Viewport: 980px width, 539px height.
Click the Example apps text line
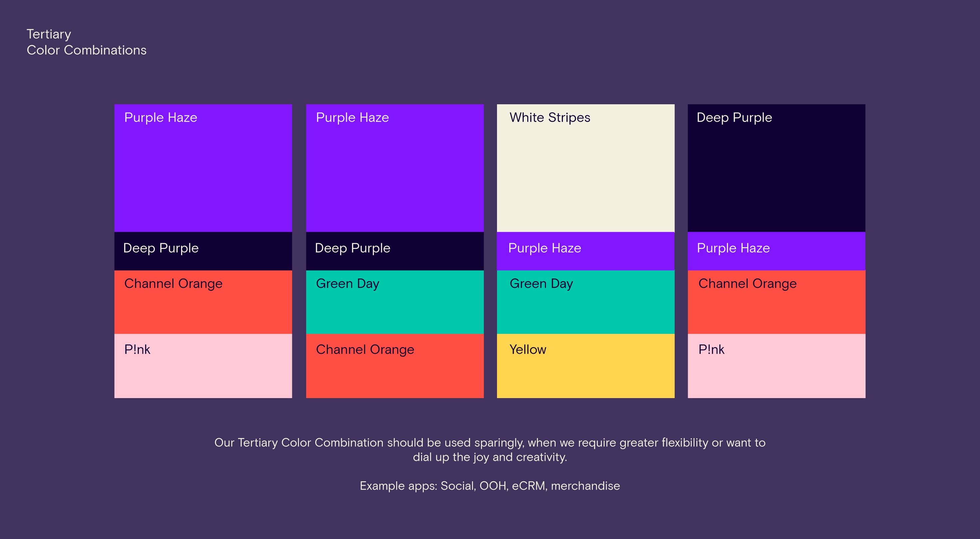click(490, 486)
